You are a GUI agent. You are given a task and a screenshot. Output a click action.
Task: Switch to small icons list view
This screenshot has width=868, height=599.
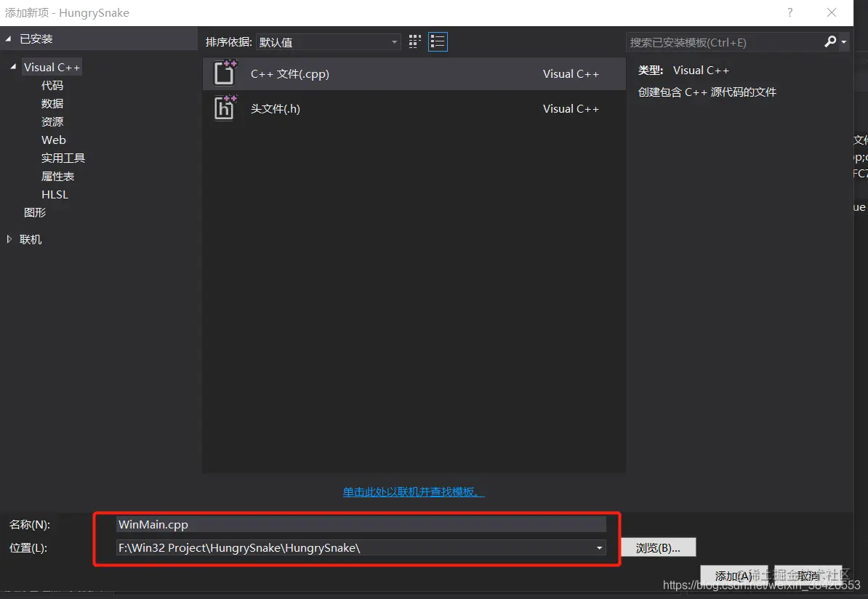pyautogui.click(x=438, y=41)
